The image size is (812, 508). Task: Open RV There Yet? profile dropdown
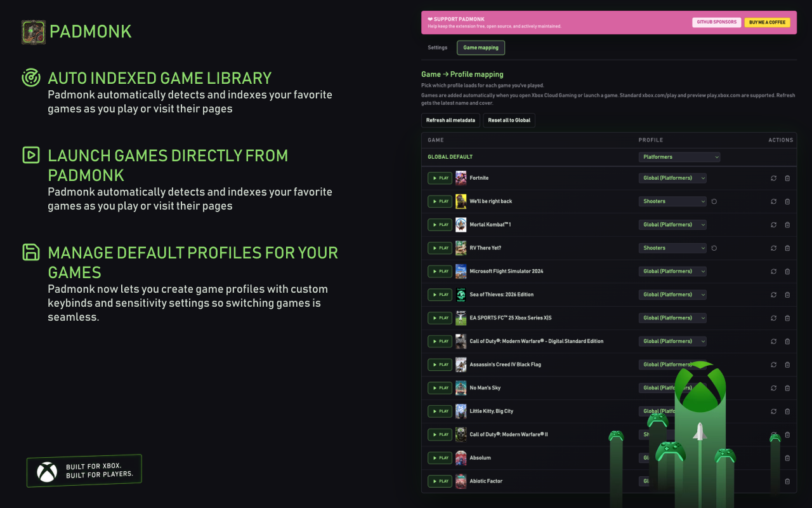[672, 248]
